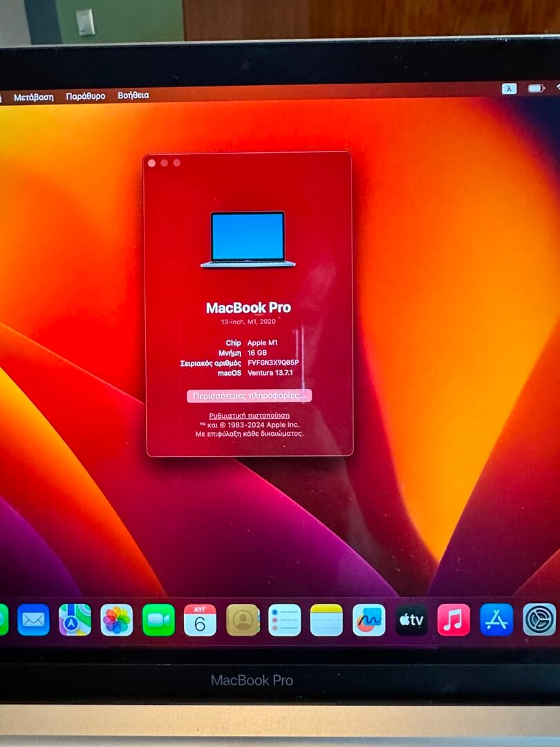Click the battery status icon
This screenshot has width=560, height=747.
[x=536, y=89]
